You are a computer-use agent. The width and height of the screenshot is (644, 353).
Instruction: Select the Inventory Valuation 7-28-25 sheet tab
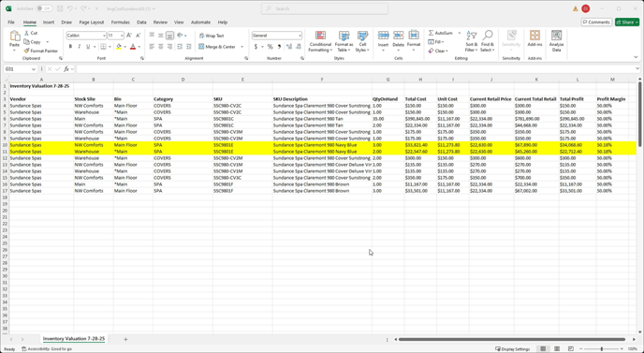74,339
